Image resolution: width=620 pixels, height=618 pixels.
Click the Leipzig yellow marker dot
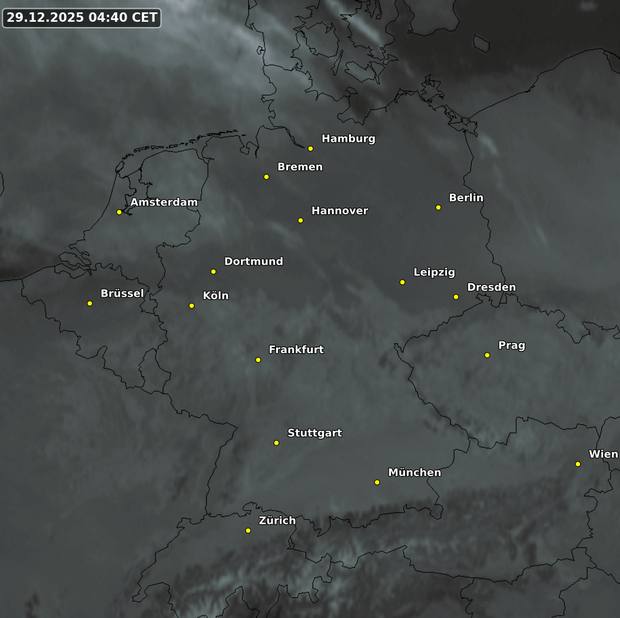click(403, 282)
